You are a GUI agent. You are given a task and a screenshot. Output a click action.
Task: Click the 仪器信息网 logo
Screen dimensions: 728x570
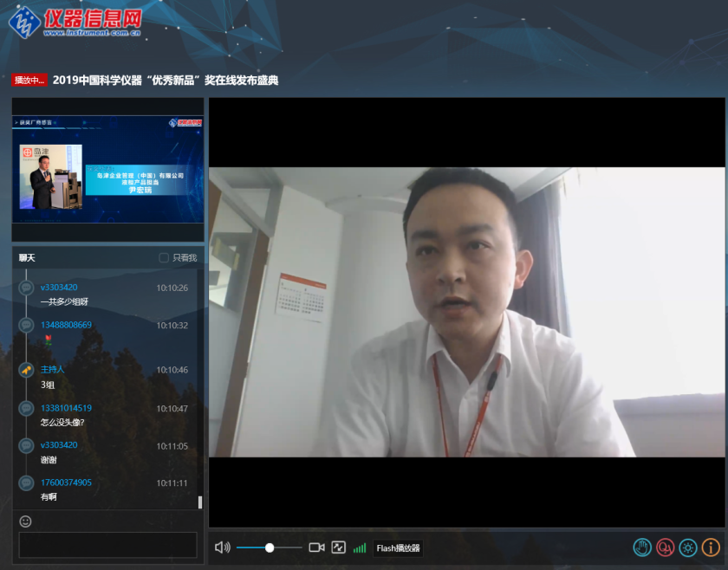75,22
